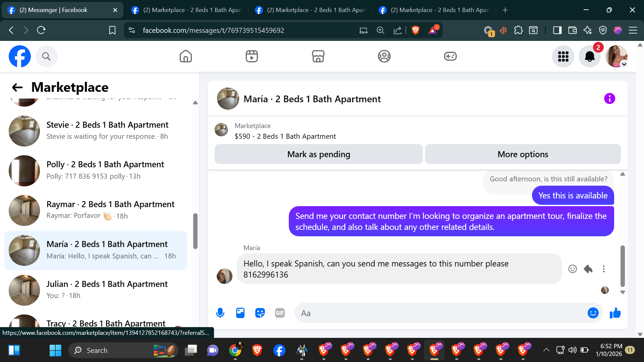Send a thumbs up like
The width and height of the screenshot is (644, 362).
[615, 313]
